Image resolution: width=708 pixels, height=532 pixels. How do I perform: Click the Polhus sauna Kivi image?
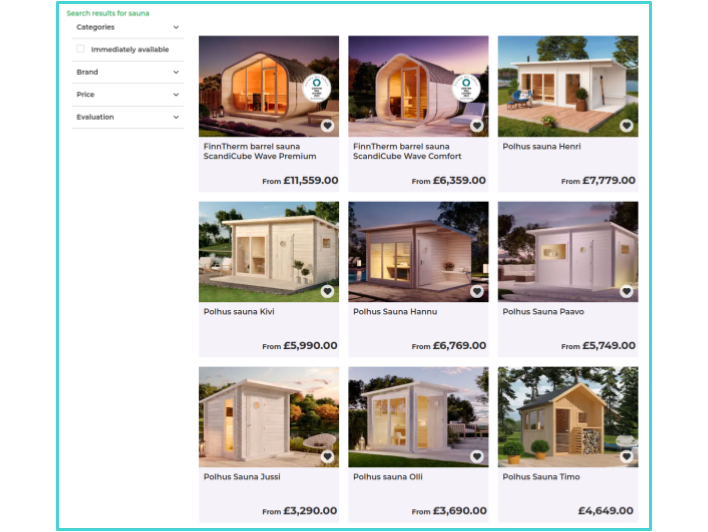[x=269, y=252]
